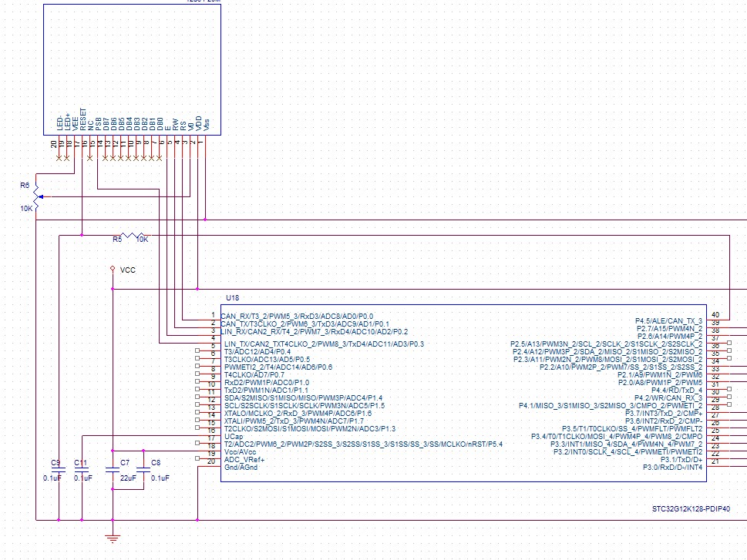747x560 pixels.
Task: Click the Gnd/AGnd pin label
Action: [241, 467]
